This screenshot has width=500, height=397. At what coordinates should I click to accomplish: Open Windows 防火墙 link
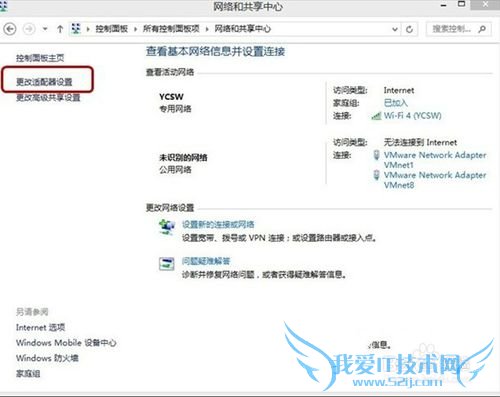(x=47, y=358)
